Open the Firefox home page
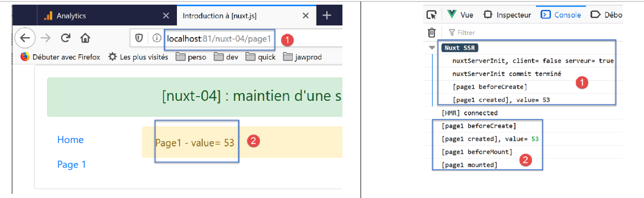The width and height of the screenshot is (644, 198). coord(86,38)
